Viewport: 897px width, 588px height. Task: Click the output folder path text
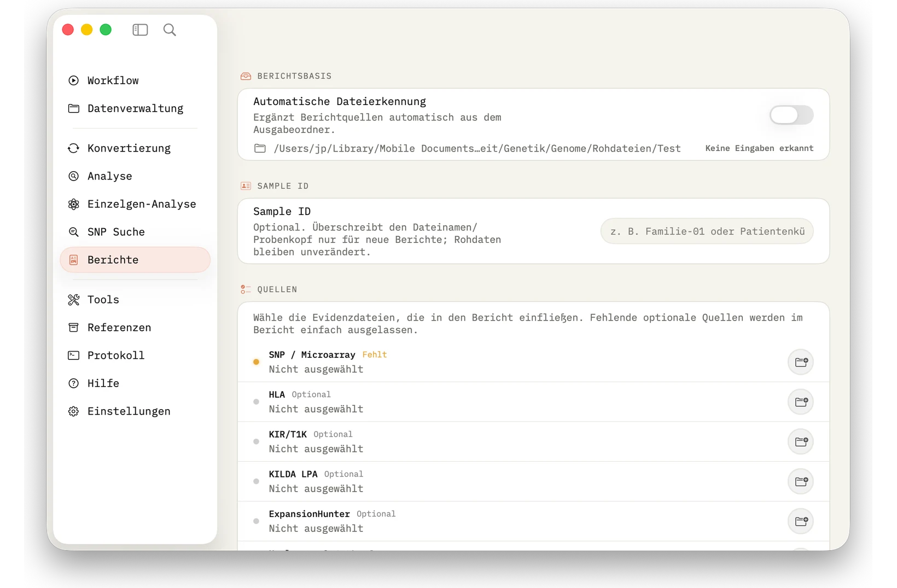click(477, 148)
